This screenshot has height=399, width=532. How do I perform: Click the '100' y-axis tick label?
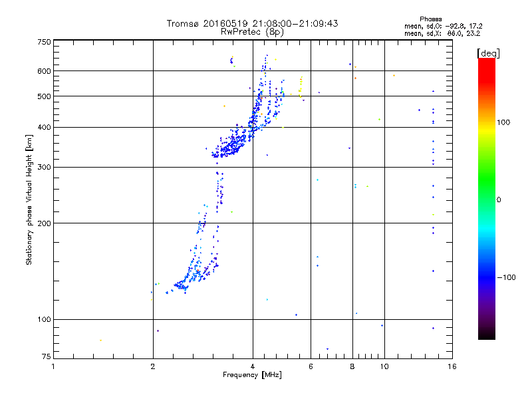click(44, 320)
